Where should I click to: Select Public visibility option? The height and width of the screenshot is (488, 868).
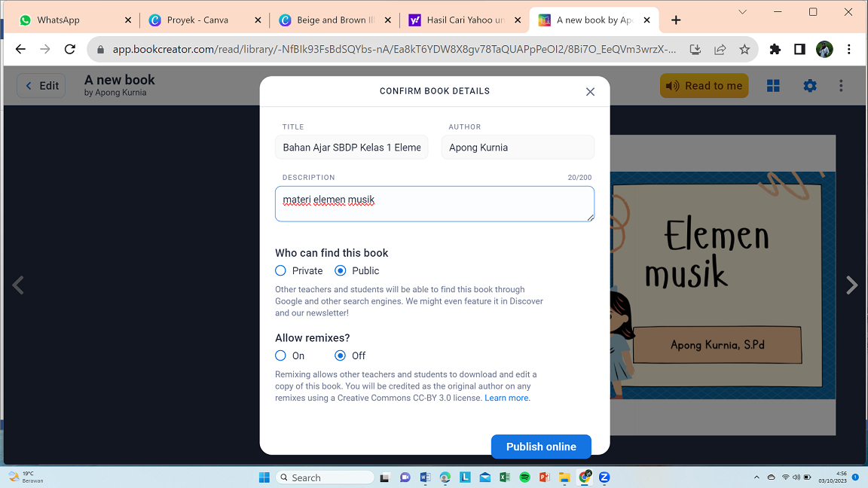pyautogui.click(x=341, y=270)
